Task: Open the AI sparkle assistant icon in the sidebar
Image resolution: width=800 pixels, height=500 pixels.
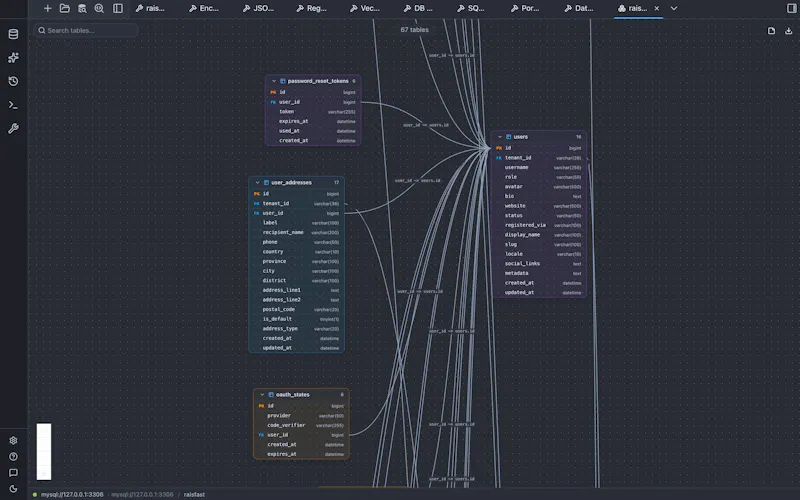Action: 13,58
